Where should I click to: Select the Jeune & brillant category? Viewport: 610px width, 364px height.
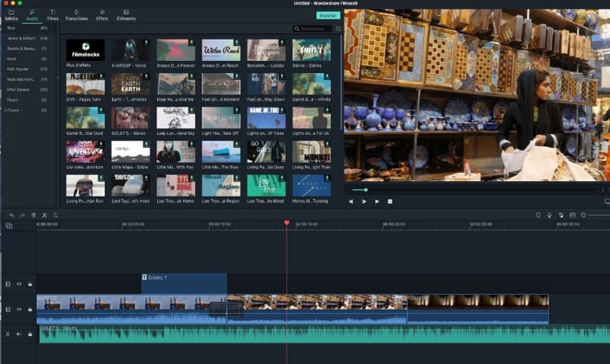pos(27,39)
